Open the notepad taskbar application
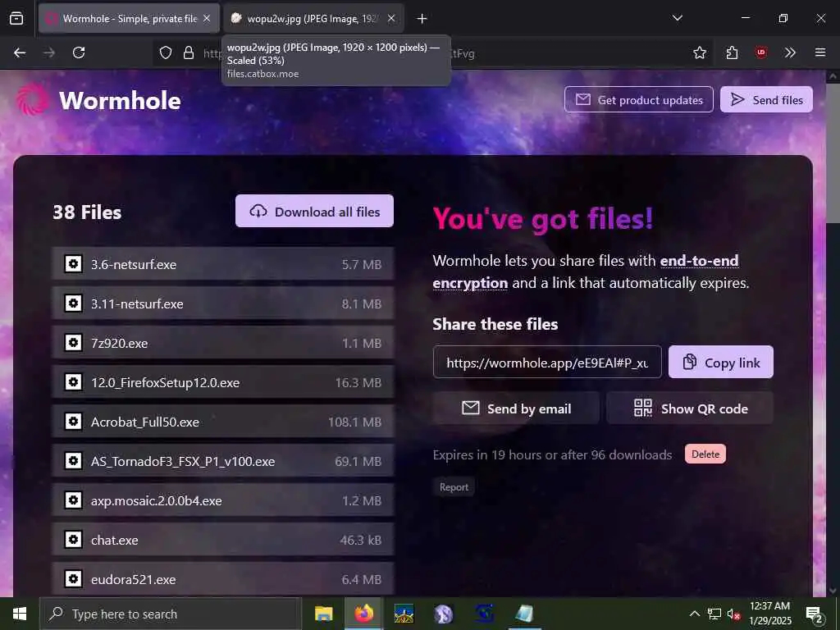Screen dimensions: 840x630 [524, 614]
